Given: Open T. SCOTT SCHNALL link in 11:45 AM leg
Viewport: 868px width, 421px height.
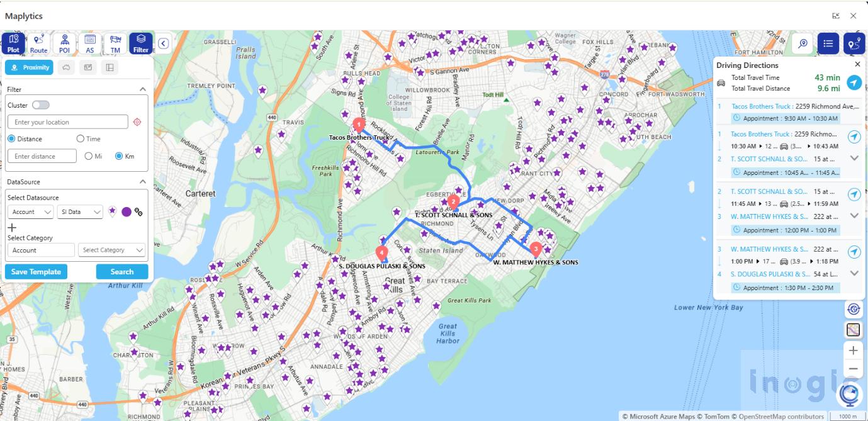Looking at the screenshot, I should coord(769,191).
